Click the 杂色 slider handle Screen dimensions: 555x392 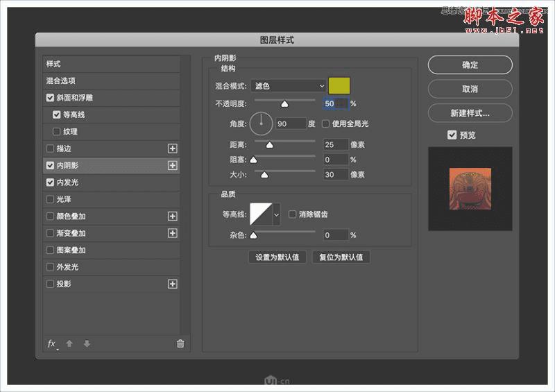pos(253,235)
